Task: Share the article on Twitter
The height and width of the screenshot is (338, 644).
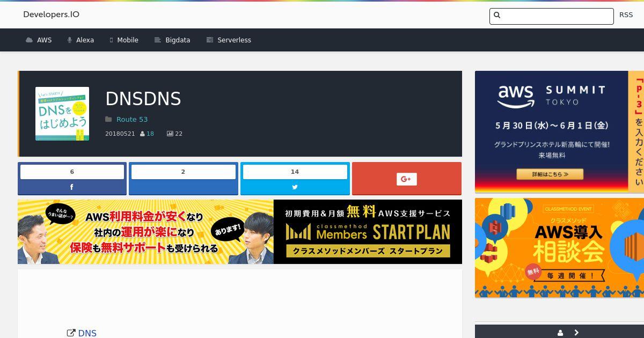Action: pos(295,187)
